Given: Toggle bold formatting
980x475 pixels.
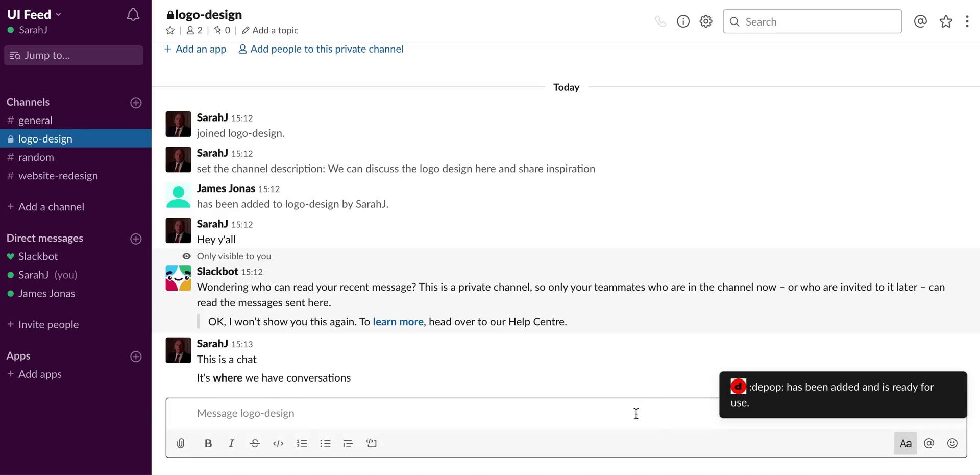Looking at the screenshot, I should [208, 443].
